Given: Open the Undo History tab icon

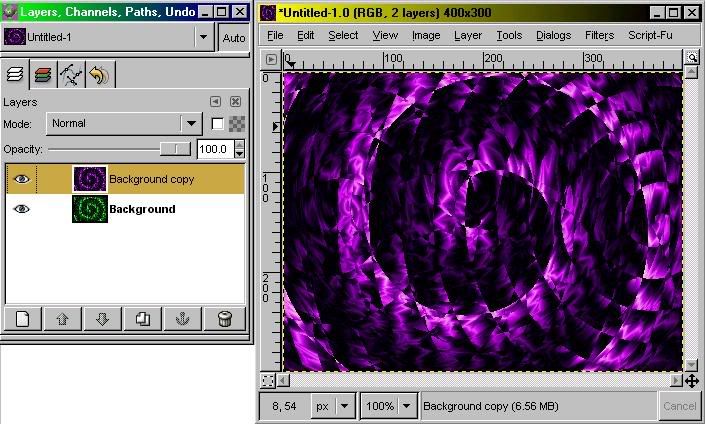Looking at the screenshot, I should point(98,74).
